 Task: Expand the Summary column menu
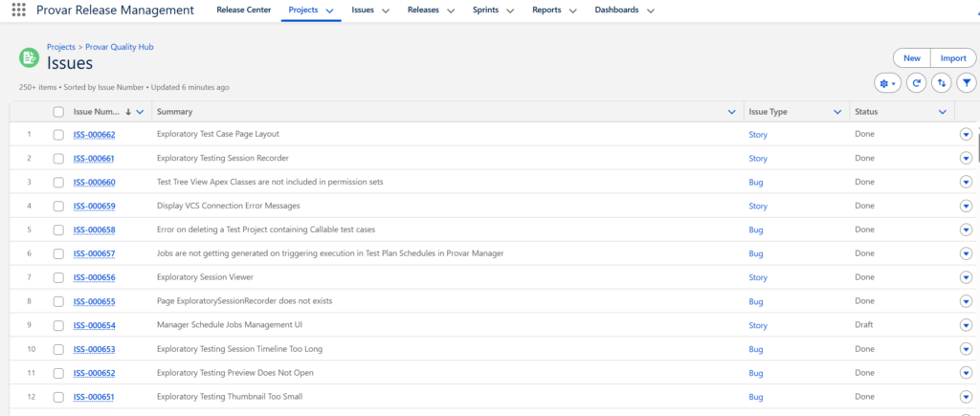732,112
